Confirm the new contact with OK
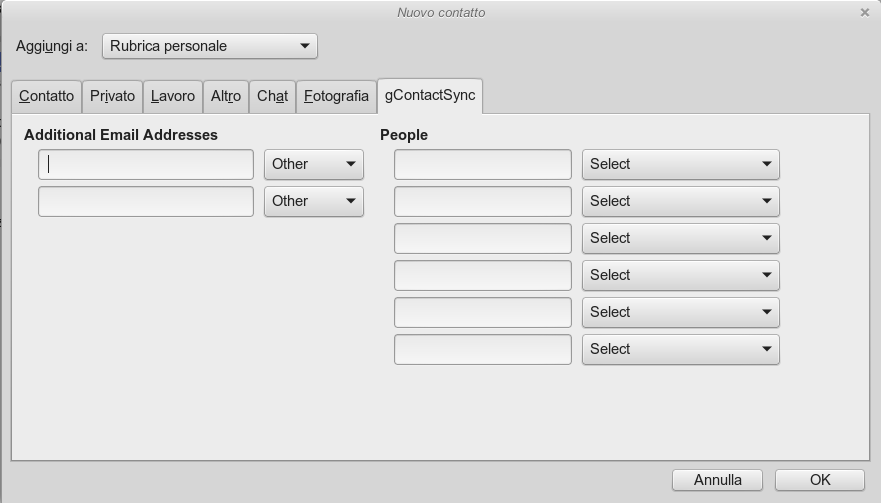 point(820,480)
